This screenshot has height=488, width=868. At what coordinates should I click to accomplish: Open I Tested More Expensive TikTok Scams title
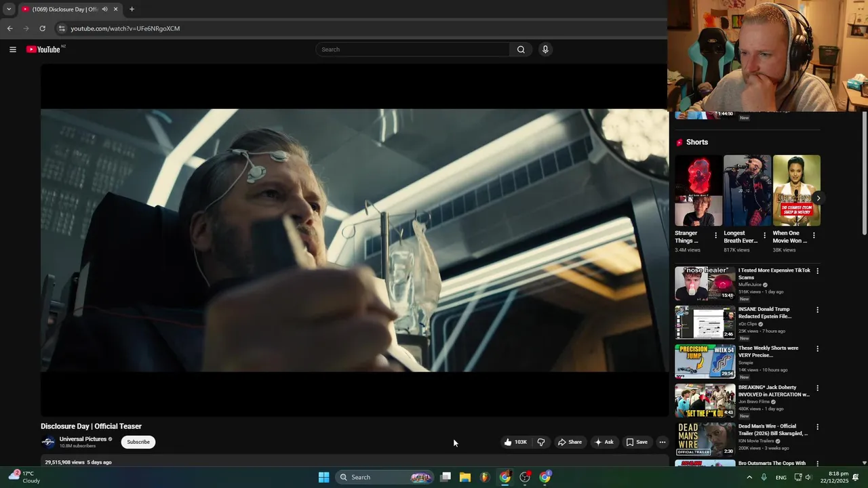click(x=774, y=274)
